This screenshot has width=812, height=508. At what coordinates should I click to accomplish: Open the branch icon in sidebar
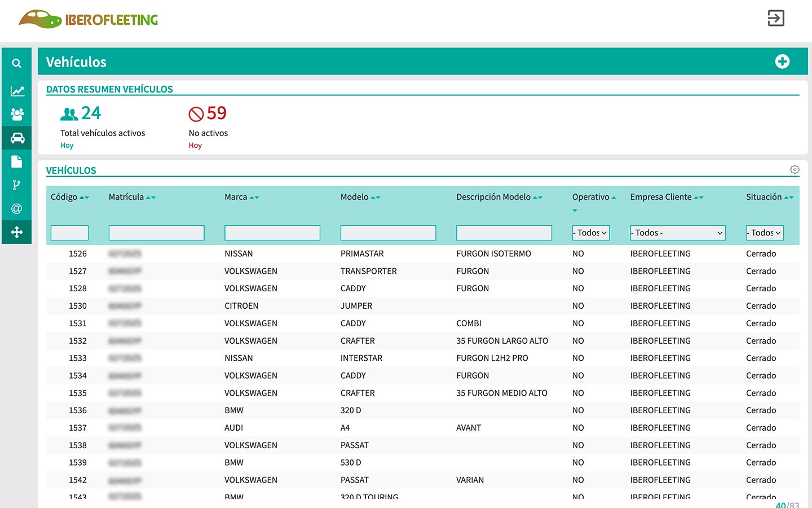pos(17,185)
